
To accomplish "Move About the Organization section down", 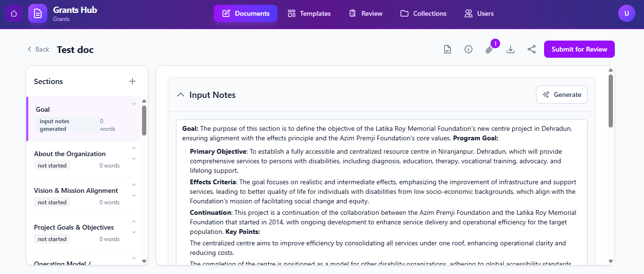I will click(x=134, y=158).
